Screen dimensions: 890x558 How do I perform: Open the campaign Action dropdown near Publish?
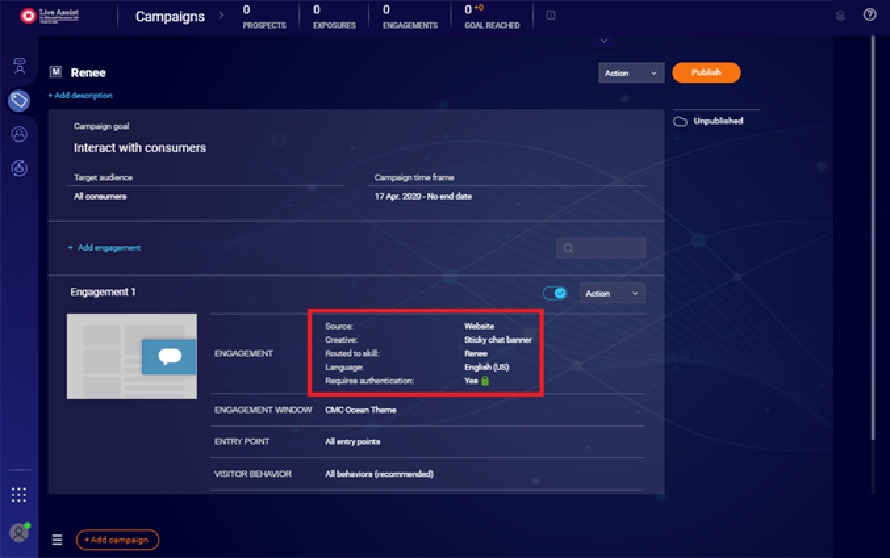click(630, 73)
